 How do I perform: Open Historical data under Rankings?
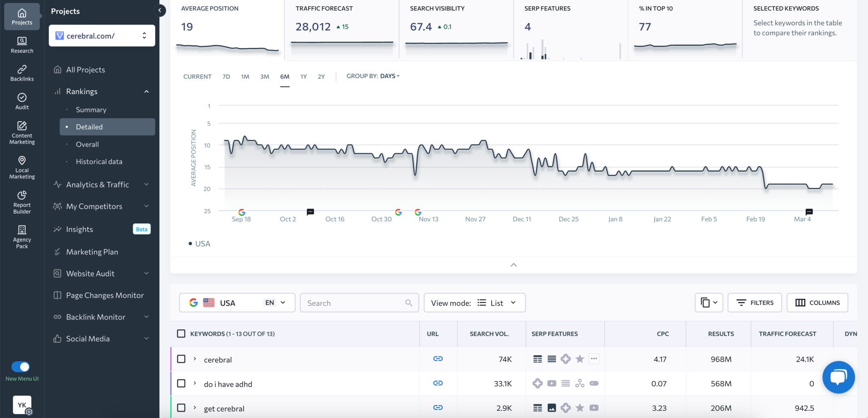click(x=99, y=162)
